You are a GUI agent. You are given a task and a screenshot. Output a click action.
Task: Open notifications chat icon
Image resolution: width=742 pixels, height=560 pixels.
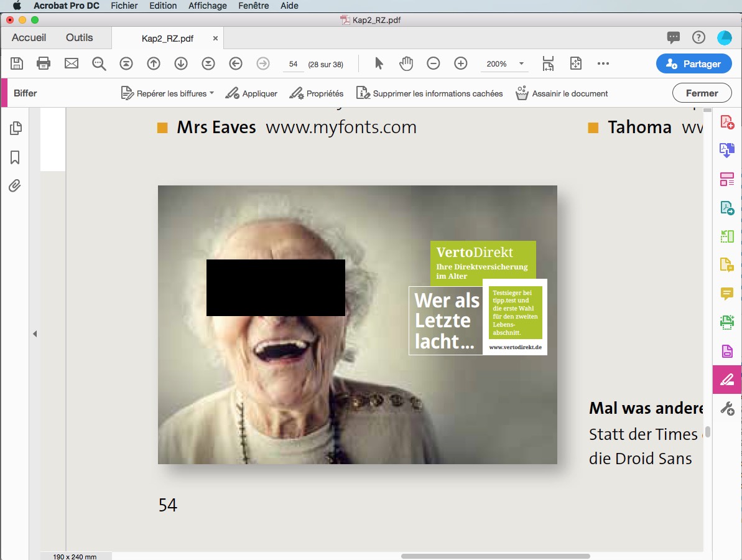tap(674, 37)
